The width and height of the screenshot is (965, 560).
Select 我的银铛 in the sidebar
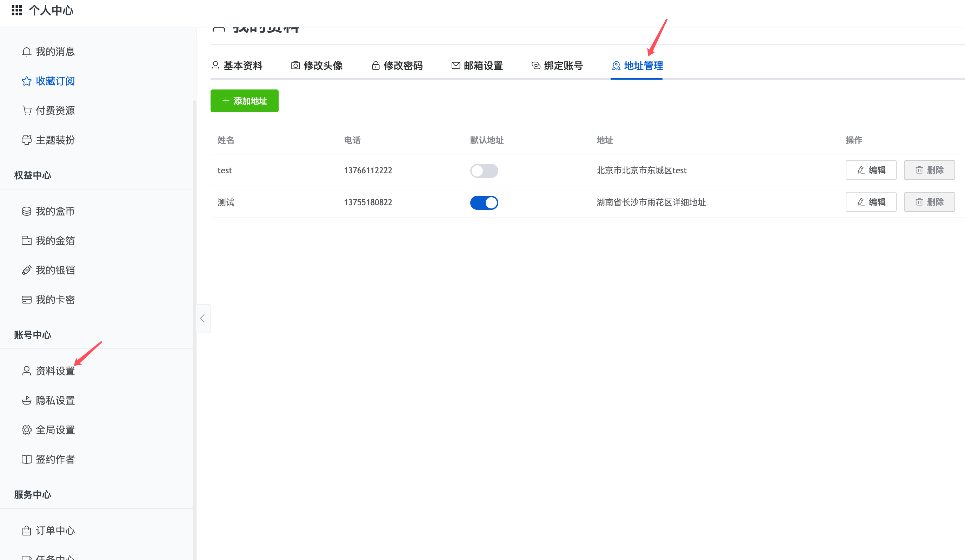pyautogui.click(x=55, y=270)
